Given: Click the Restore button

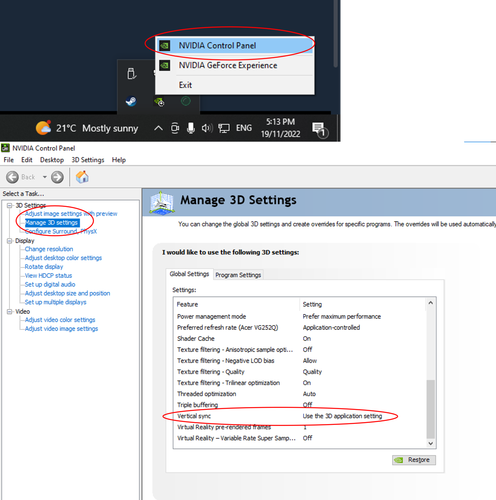Looking at the screenshot, I should [414, 460].
